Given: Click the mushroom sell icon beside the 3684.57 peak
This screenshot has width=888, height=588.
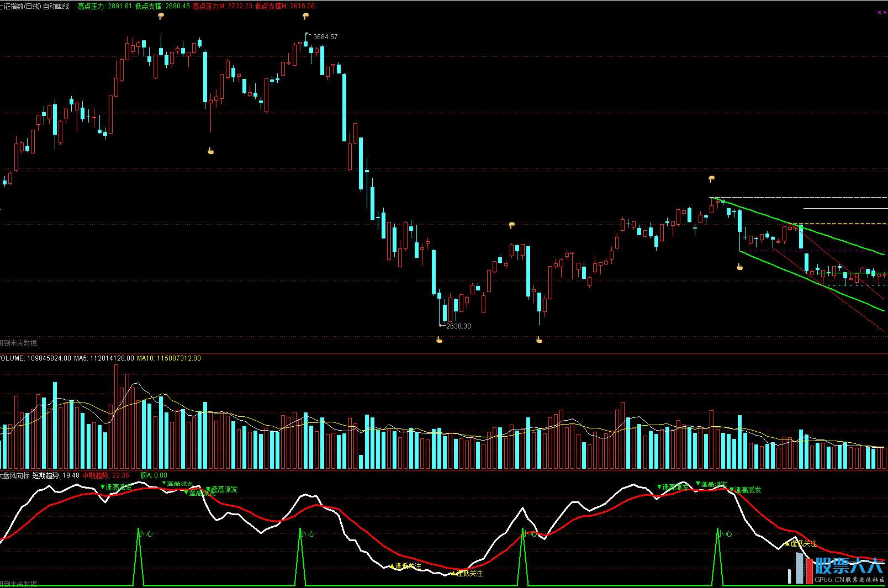Looking at the screenshot, I should (305, 17).
